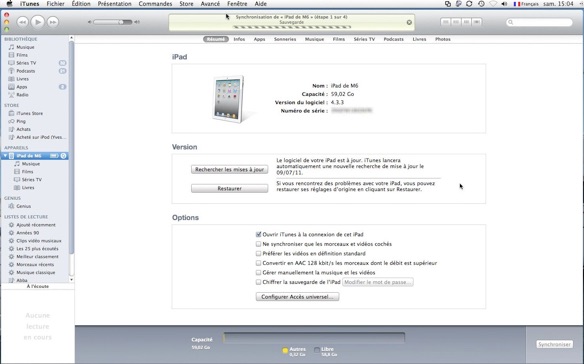Open Genius in the sidebar
The image size is (584, 364).
(23, 206)
